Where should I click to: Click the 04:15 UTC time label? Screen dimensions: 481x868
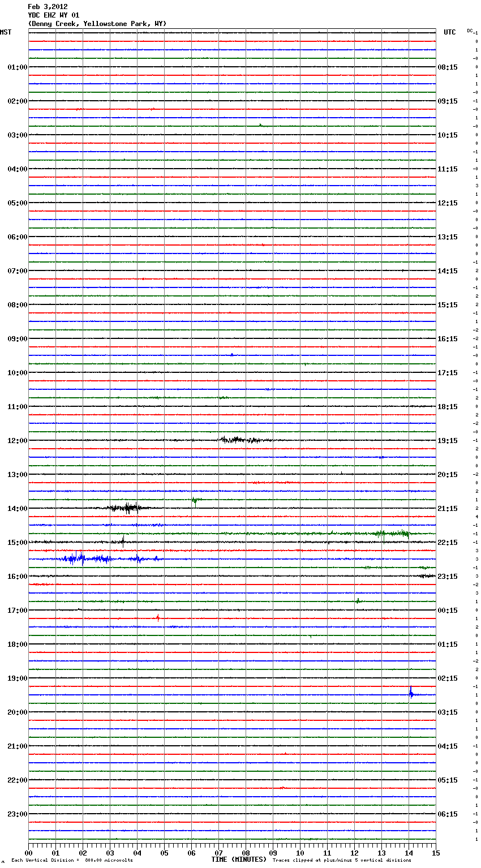coord(448,746)
